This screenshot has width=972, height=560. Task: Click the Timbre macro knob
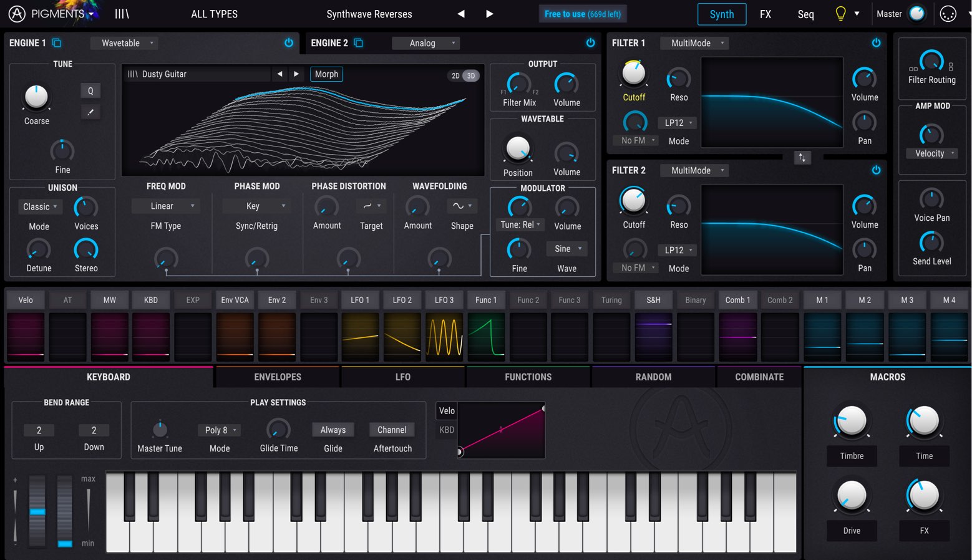pos(852,421)
